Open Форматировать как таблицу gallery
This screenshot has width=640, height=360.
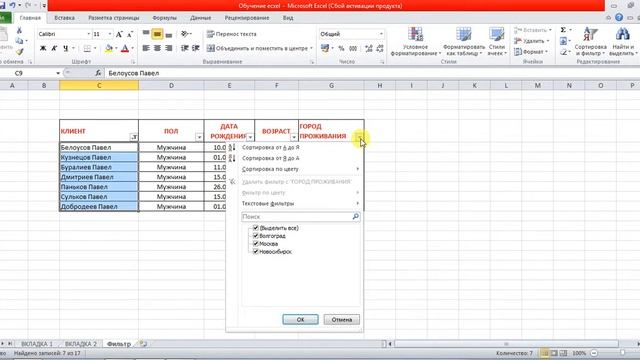click(464, 42)
